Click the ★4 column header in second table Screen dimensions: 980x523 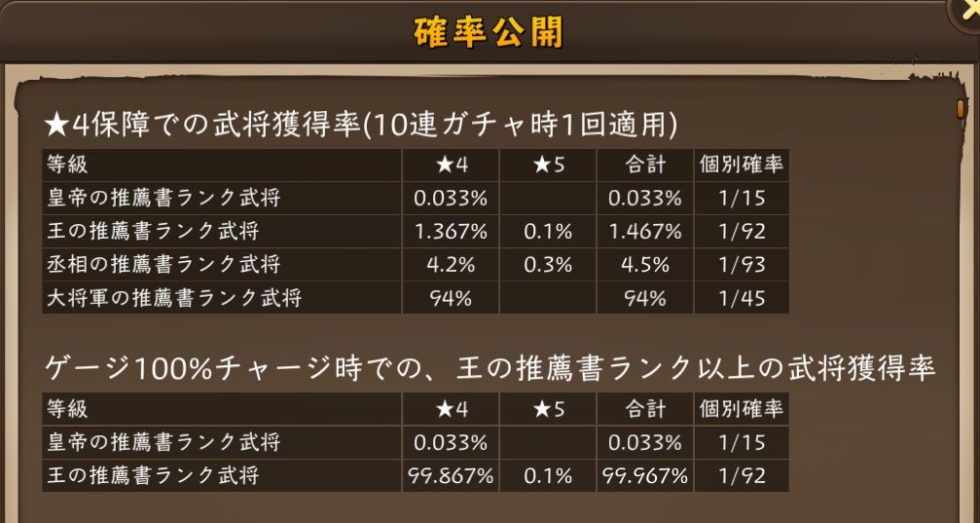pyautogui.click(x=450, y=409)
